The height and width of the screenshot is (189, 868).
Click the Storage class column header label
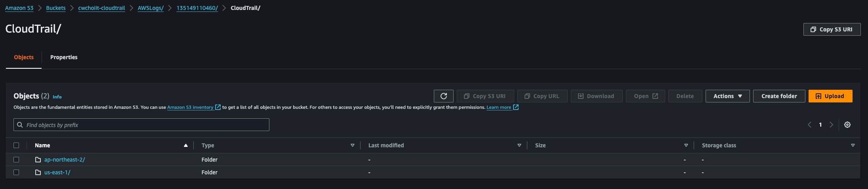(719, 145)
